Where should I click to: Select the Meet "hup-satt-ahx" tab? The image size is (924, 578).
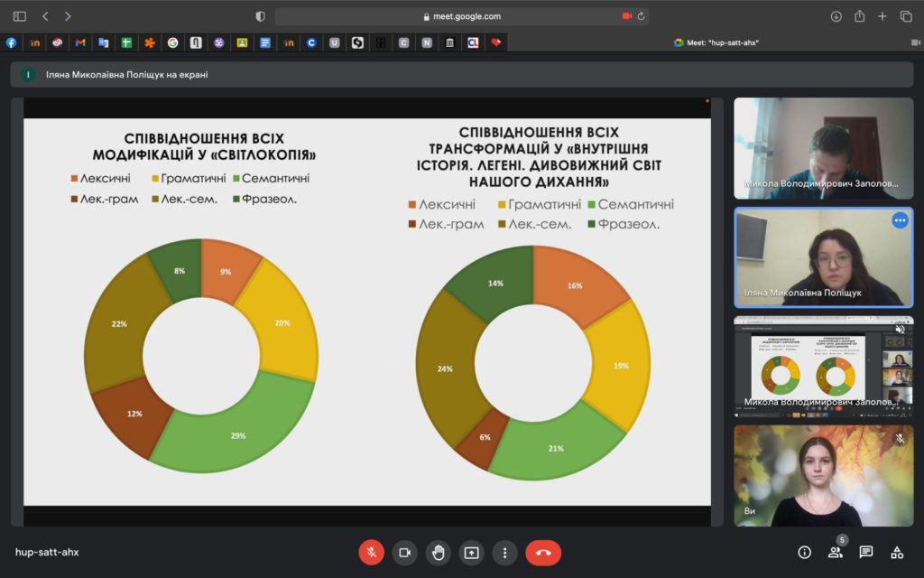tap(716, 42)
